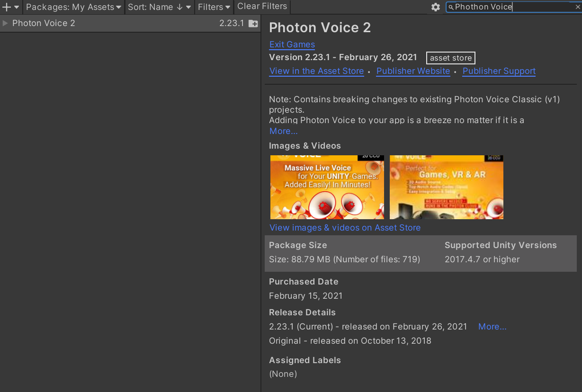Open the Packages: My Assets dropdown
582x392 pixels.
(73, 7)
